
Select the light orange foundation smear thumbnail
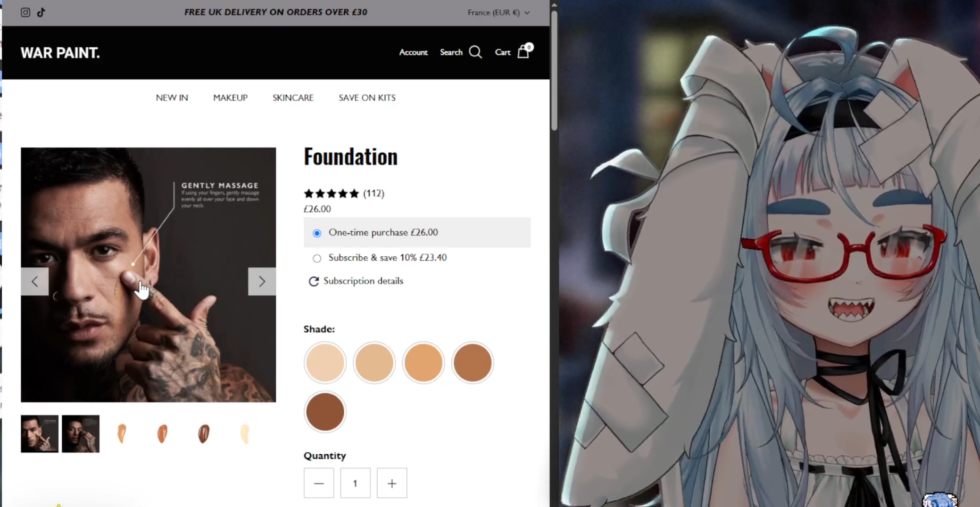[x=122, y=433]
